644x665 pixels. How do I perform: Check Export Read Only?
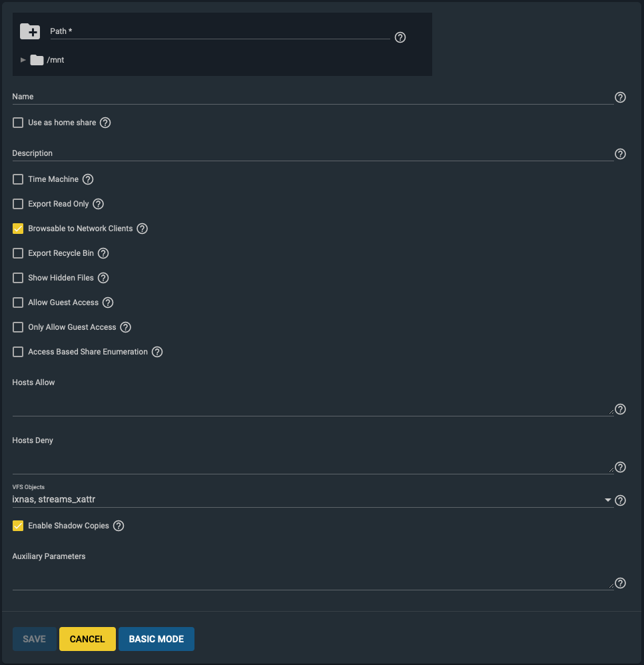pos(18,204)
